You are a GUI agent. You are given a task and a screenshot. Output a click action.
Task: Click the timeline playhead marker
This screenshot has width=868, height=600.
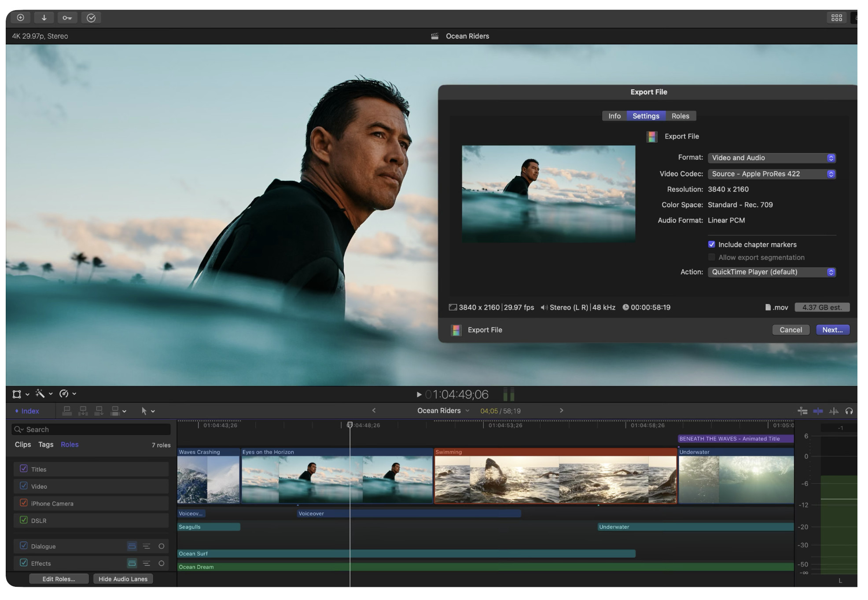click(x=349, y=425)
